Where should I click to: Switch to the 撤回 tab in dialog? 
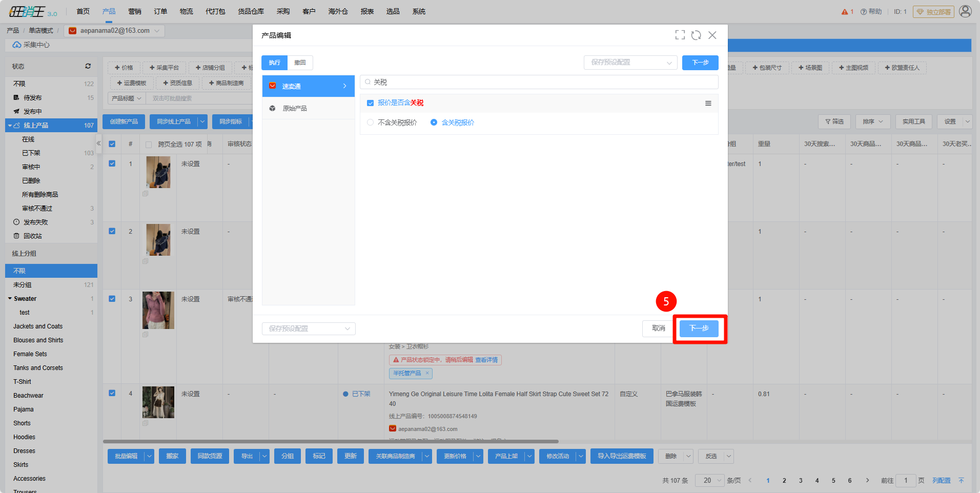click(x=300, y=63)
